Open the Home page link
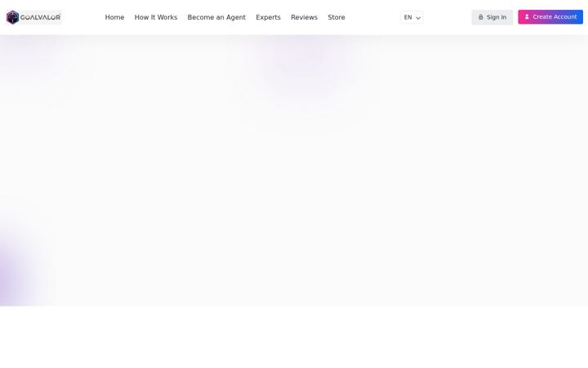The width and height of the screenshot is (588, 368). tap(114, 17)
